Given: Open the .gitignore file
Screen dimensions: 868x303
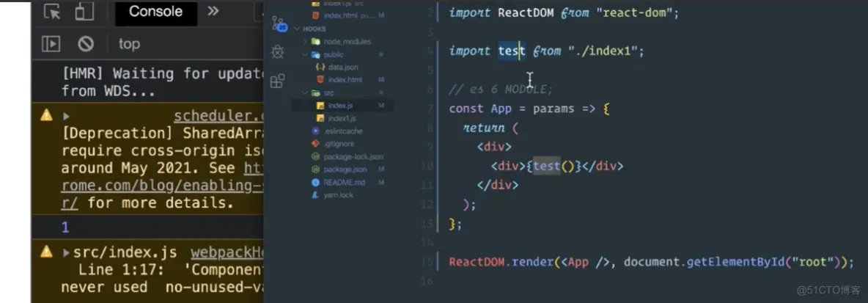Looking at the screenshot, I should pyautogui.click(x=338, y=144).
